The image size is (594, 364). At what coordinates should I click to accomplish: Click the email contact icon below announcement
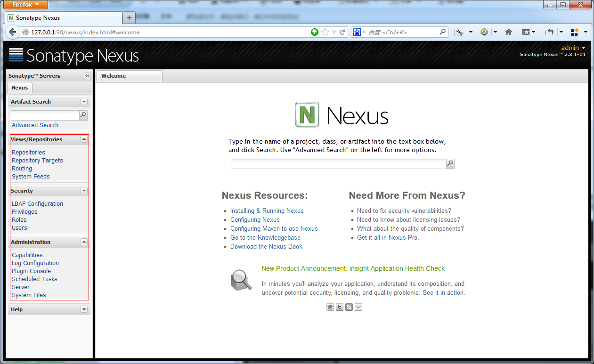(330, 307)
